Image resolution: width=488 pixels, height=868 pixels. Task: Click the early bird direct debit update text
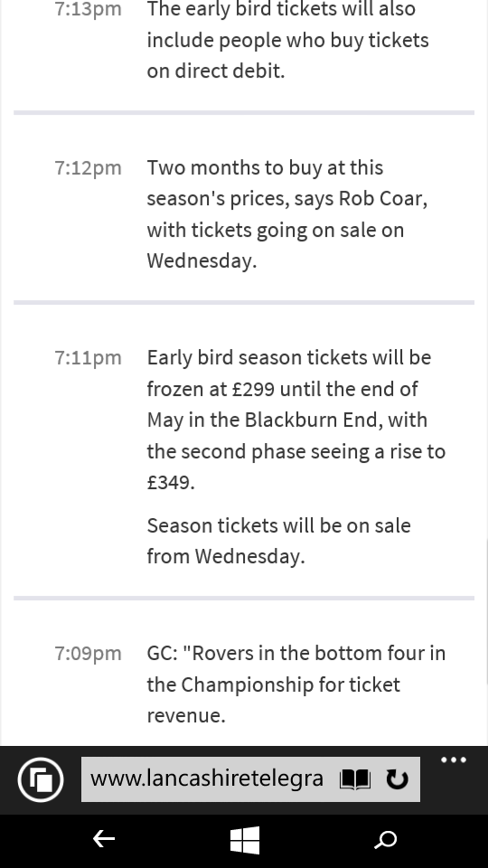[287, 40]
